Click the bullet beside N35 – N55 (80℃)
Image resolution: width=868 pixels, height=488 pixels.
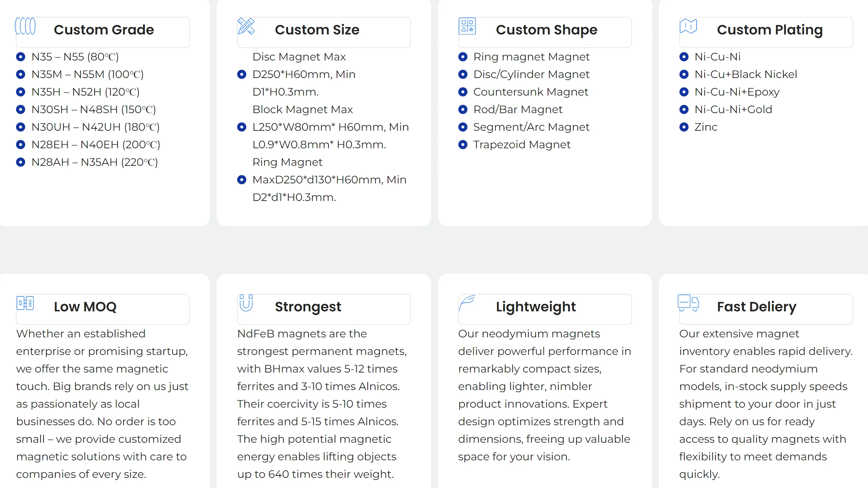pos(21,57)
